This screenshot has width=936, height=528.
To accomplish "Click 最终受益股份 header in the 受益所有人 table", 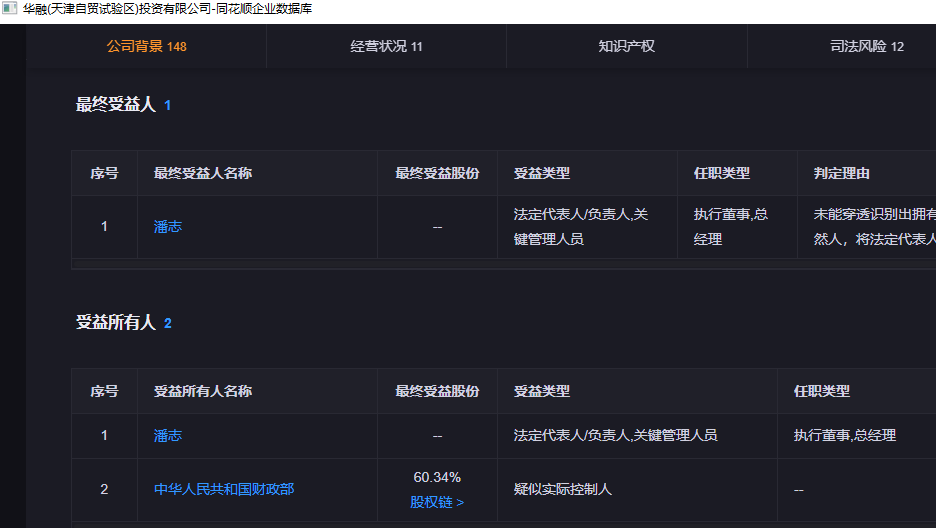I will click(x=437, y=391).
